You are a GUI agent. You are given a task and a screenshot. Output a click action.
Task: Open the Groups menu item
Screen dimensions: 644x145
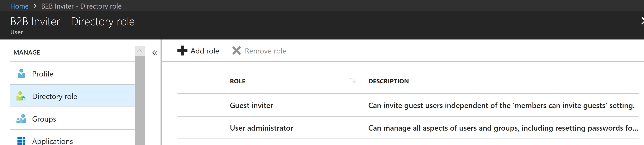(44, 119)
